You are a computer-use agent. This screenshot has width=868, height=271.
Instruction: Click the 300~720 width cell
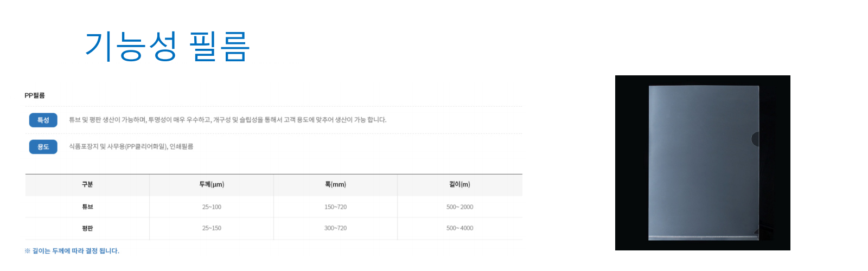click(335, 228)
